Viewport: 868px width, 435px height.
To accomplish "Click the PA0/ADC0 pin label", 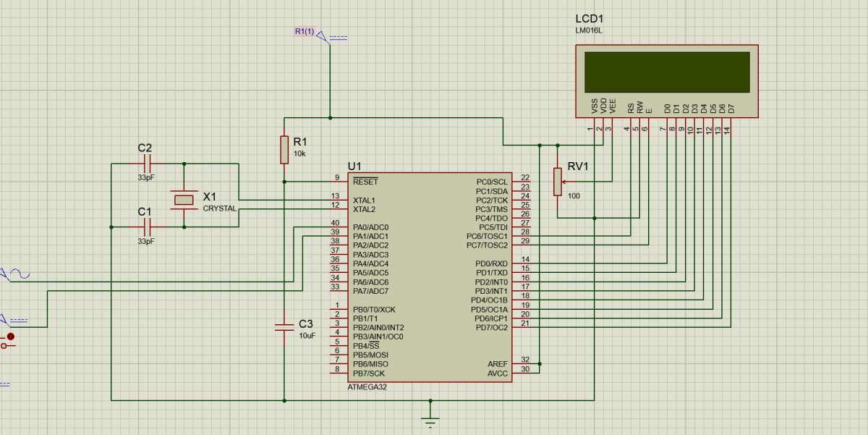I will pyautogui.click(x=370, y=227).
